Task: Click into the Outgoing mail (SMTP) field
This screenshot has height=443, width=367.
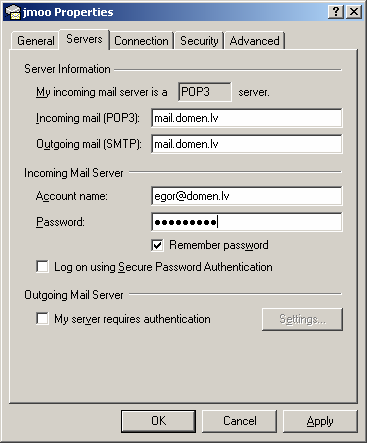Action: tap(247, 144)
